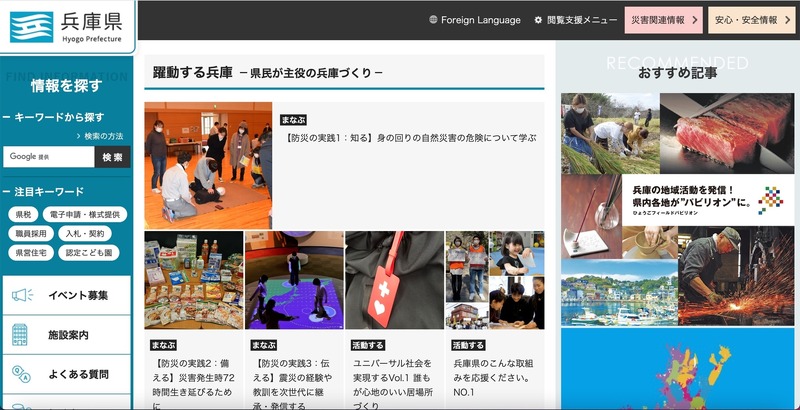The height and width of the screenshot is (410, 800).
Task: Open the ひょうごフィールドパビリオン banner
Action: [708, 200]
